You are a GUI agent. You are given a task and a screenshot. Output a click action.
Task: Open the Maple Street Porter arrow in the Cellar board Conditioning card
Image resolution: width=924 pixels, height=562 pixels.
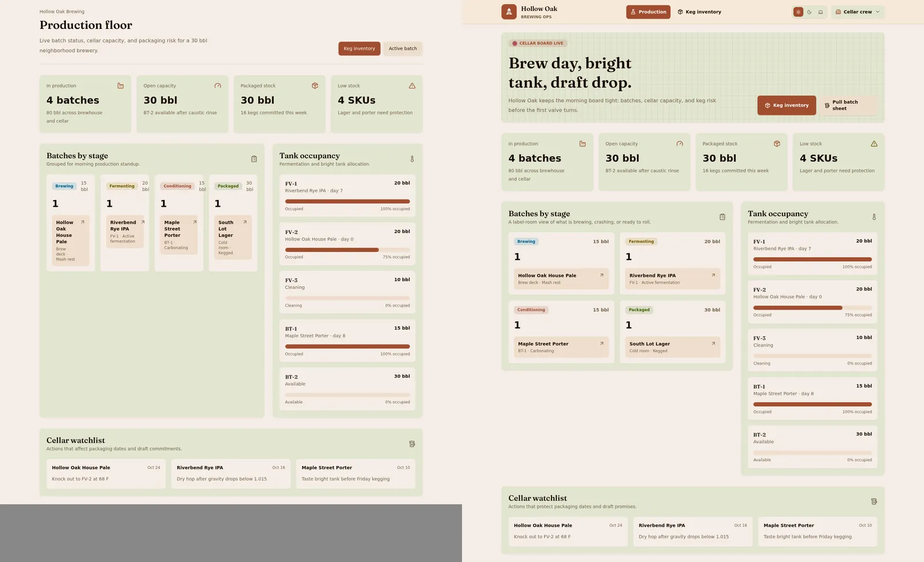pos(602,343)
